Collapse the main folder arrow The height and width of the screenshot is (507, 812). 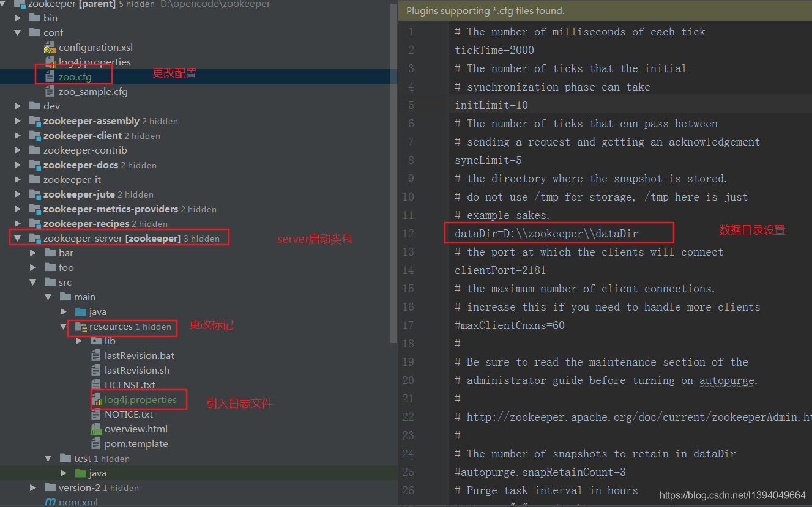click(48, 297)
